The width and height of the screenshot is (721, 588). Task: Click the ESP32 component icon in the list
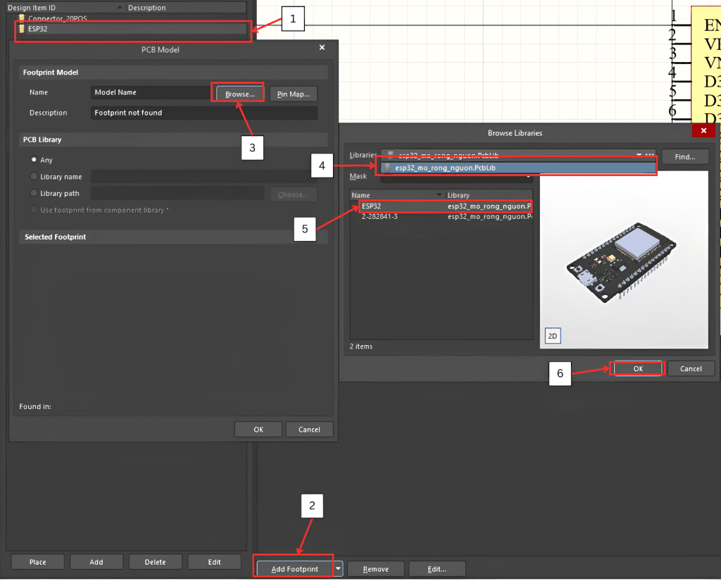click(22, 30)
